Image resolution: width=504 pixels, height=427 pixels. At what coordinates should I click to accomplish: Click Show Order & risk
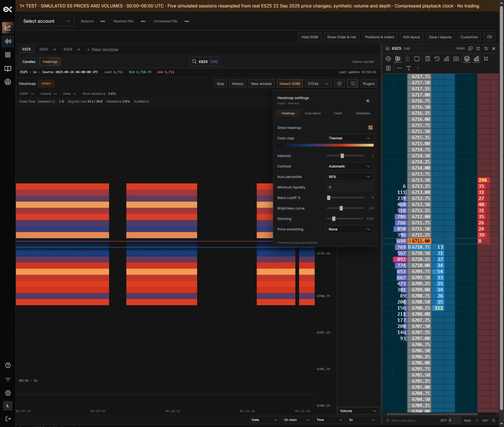click(x=341, y=37)
